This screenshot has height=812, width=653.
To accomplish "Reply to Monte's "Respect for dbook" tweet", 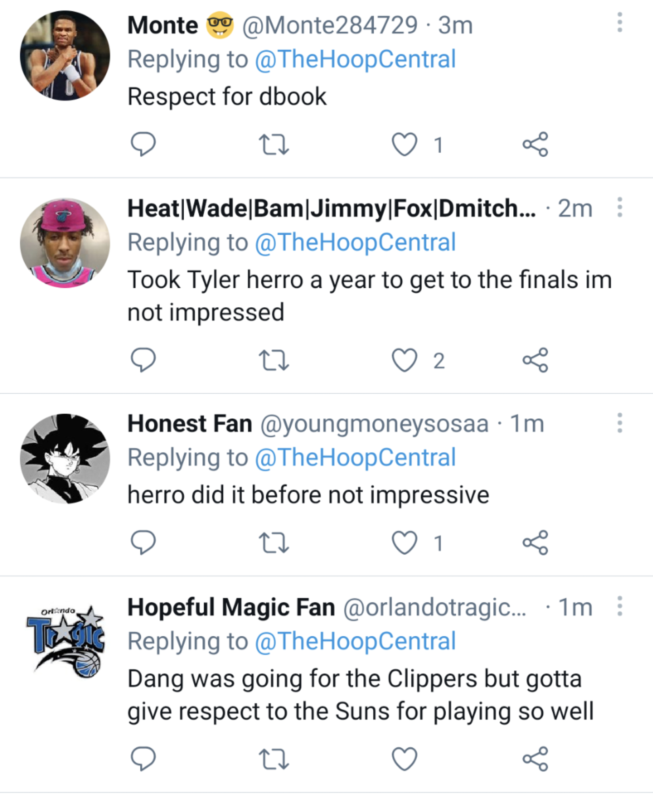I will tap(143, 144).
